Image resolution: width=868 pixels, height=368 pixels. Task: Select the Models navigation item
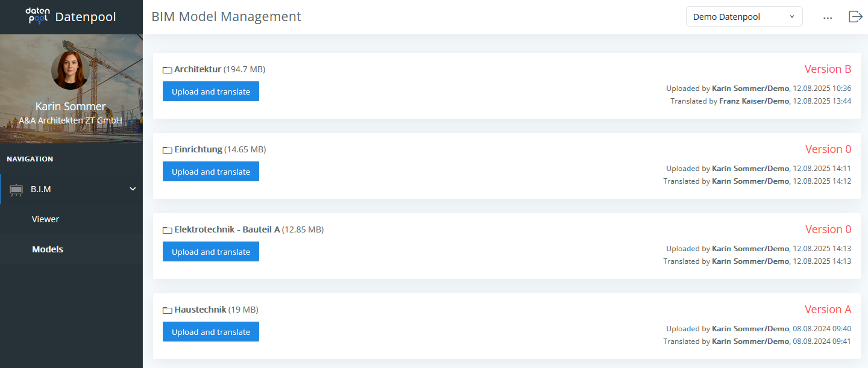coord(48,249)
